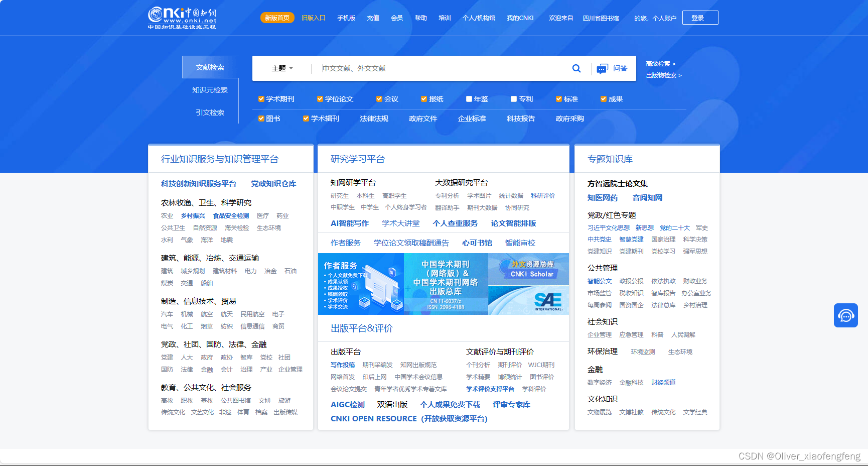868x466 pixels.
Task: Open 我的CNKI in top navigation
Action: pyautogui.click(x=520, y=18)
